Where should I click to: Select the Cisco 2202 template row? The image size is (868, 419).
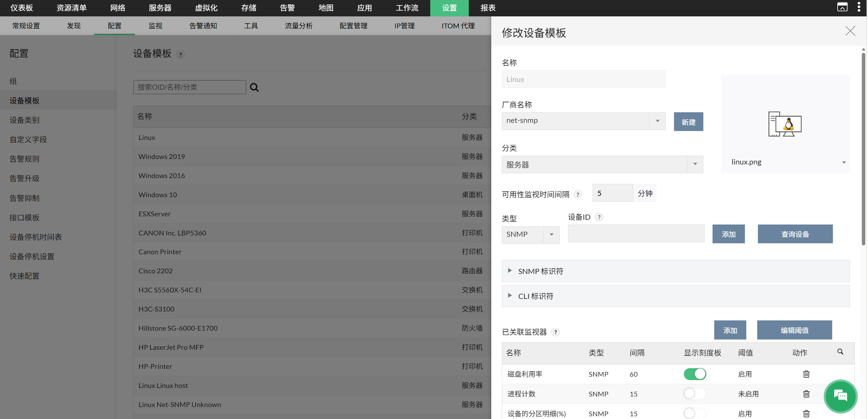(x=312, y=271)
